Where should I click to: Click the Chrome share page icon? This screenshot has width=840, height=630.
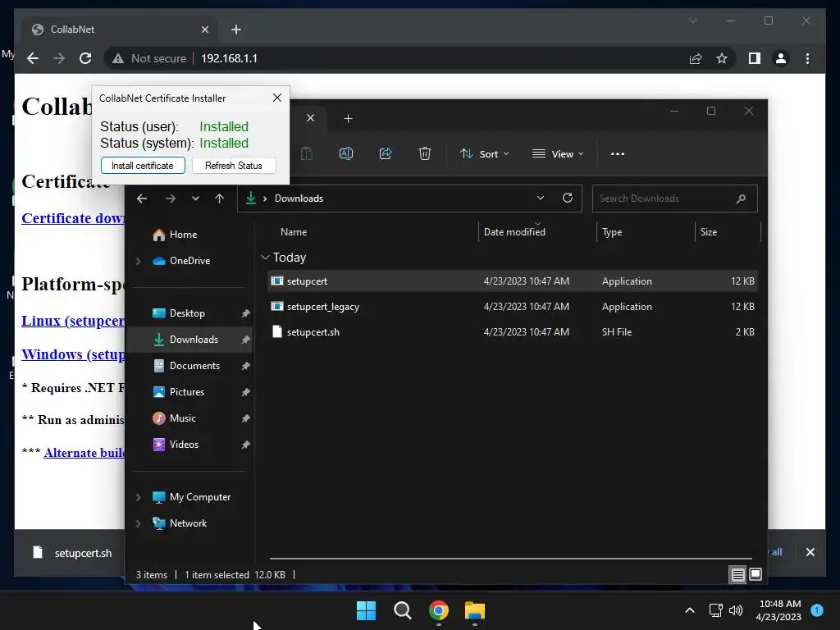click(696, 58)
